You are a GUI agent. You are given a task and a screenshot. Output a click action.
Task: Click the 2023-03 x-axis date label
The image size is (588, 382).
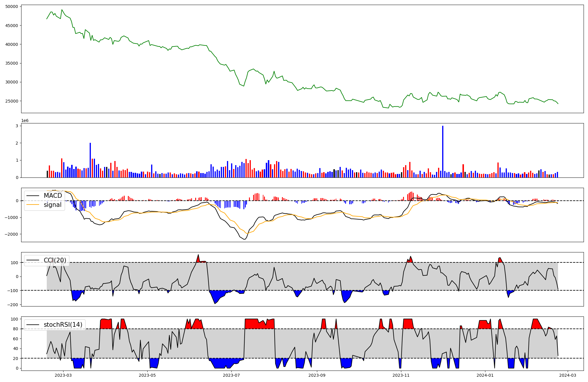tap(63, 375)
